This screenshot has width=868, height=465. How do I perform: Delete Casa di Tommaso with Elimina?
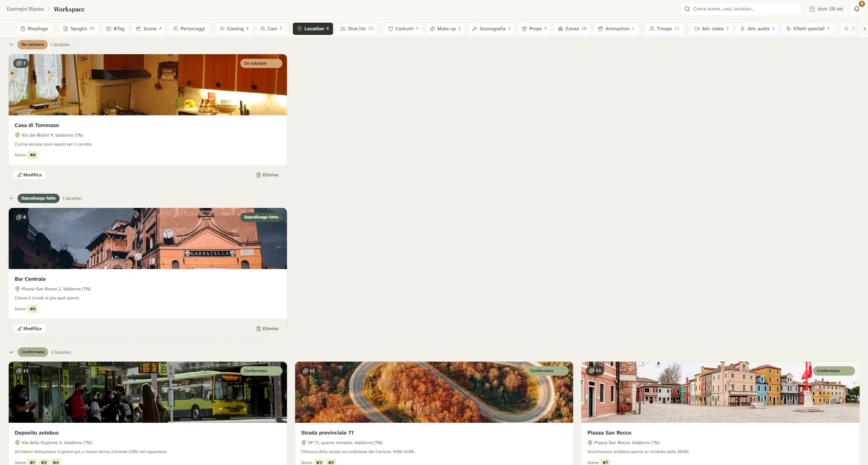pyautogui.click(x=267, y=175)
